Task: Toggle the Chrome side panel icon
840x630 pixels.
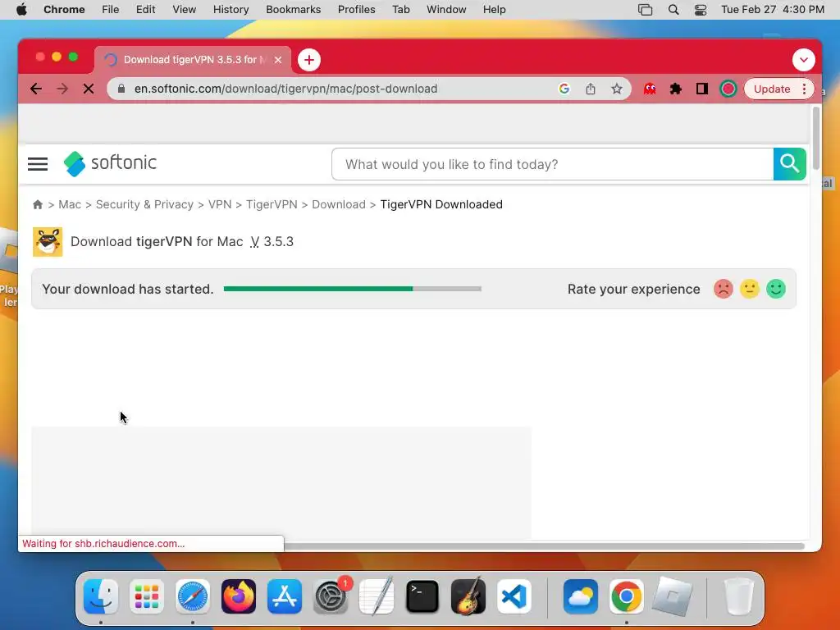Action: [702, 89]
